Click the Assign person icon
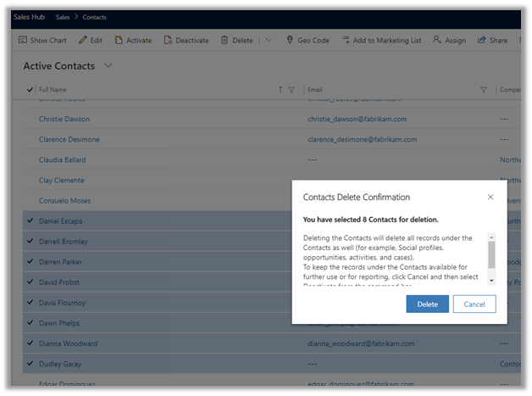Screen dimensions: 532x396 click(437, 40)
